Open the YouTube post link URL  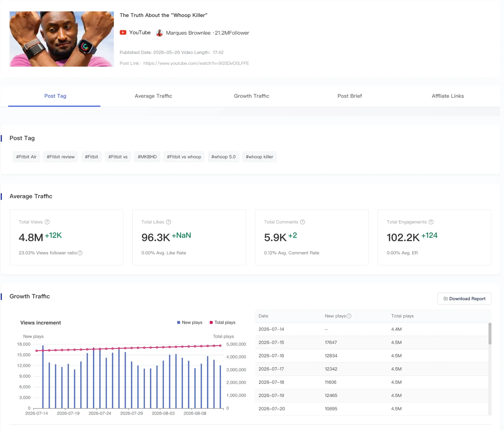[196, 63]
